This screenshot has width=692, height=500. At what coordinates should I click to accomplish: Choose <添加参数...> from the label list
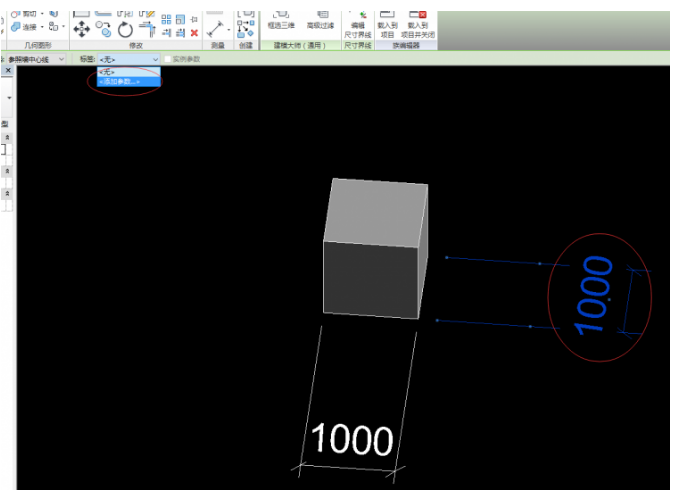click(x=121, y=81)
